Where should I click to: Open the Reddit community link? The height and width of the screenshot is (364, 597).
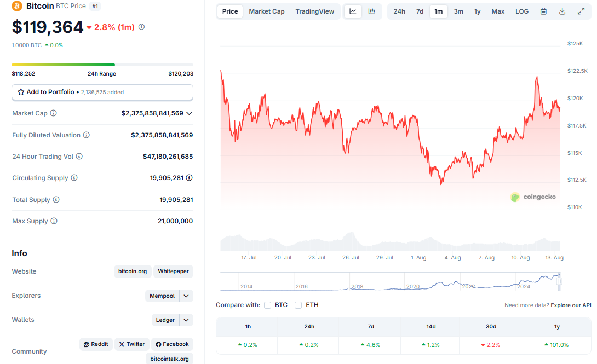(96, 344)
